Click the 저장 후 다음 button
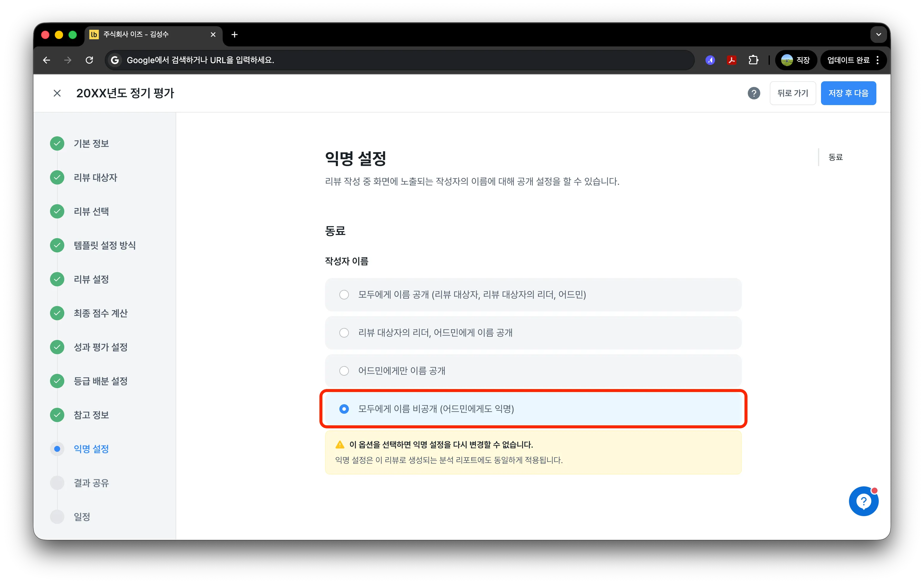Screen dimensions: 924x584 tap(848, 93)
